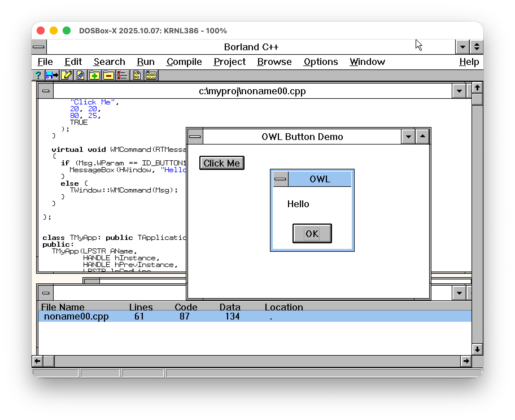
Task: Click the Data column header
Action: [x=230, y=307]
